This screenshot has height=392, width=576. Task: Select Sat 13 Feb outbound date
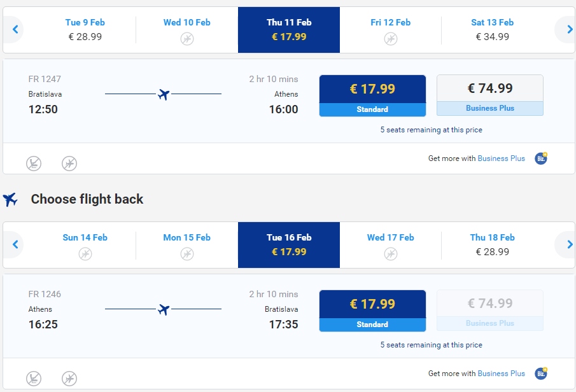tap(492, 30)
